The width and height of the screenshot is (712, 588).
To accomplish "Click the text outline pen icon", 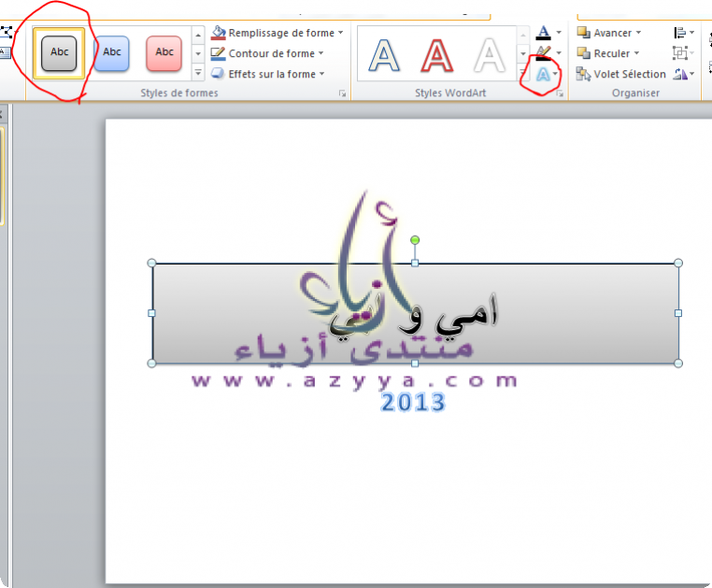I will coord(543,53).
